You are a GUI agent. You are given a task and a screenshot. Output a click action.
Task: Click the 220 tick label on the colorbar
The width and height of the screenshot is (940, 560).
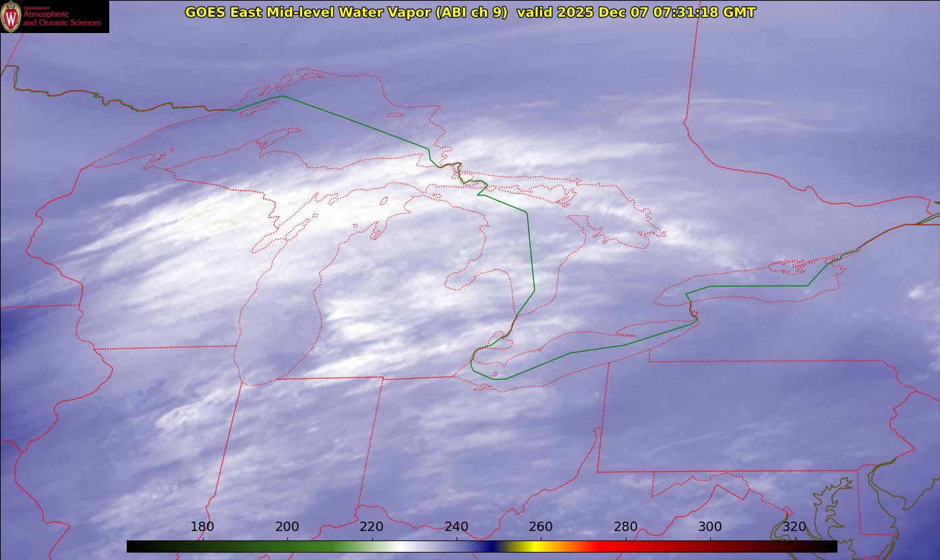pos(372,526)
